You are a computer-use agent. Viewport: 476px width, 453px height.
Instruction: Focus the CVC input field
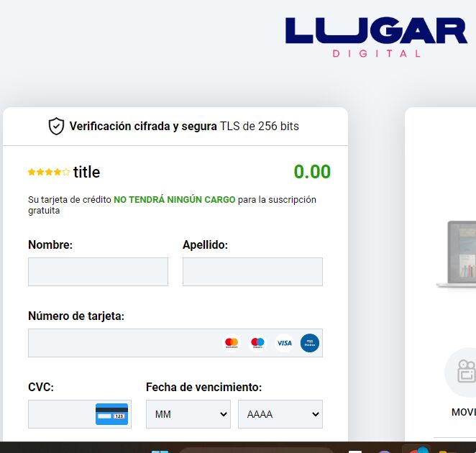click(x=80, y=414)
